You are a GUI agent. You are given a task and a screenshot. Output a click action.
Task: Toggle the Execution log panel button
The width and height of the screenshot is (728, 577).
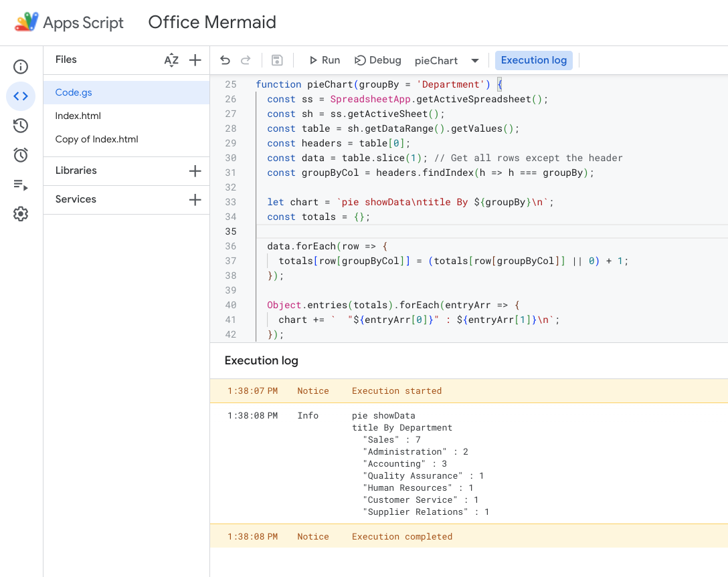[x=533, y=60]
